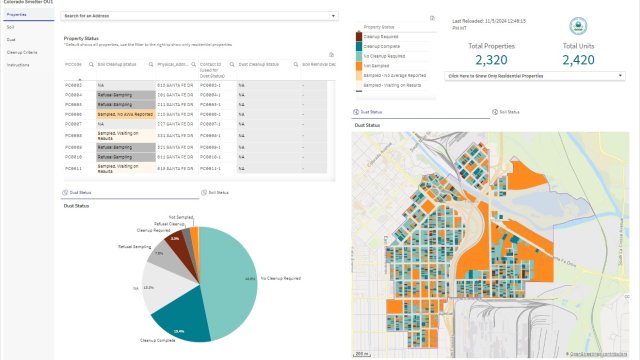
Task: Open search for the PCCode column
Action: [91, 64]
